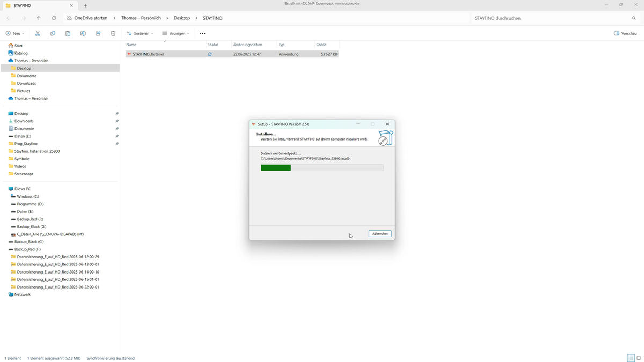
Task: Minimize the STAYFINO setup dialog
Action: [358, 124]
